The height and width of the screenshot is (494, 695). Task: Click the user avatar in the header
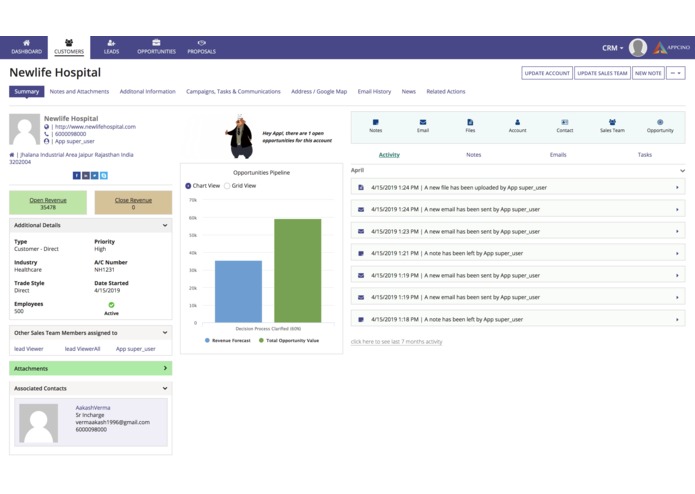(x=638, y=47)
